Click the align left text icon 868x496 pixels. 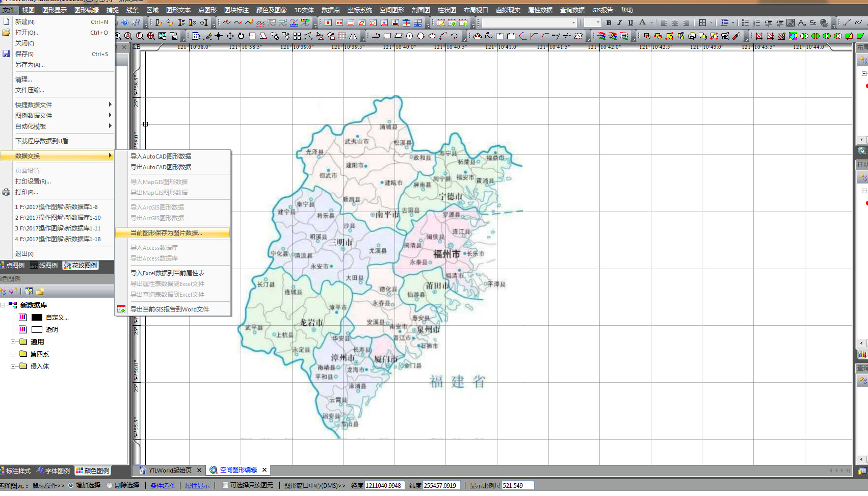click(x=664, y=23)
